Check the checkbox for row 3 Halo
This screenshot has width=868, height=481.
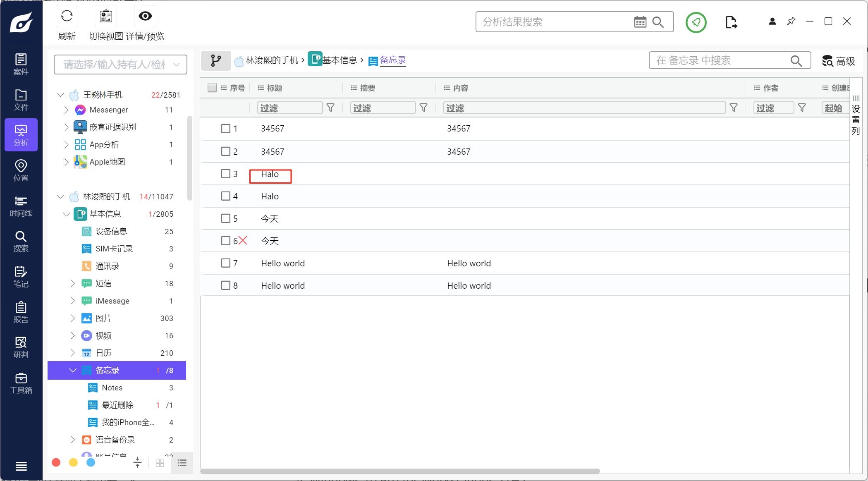[225, 174]
